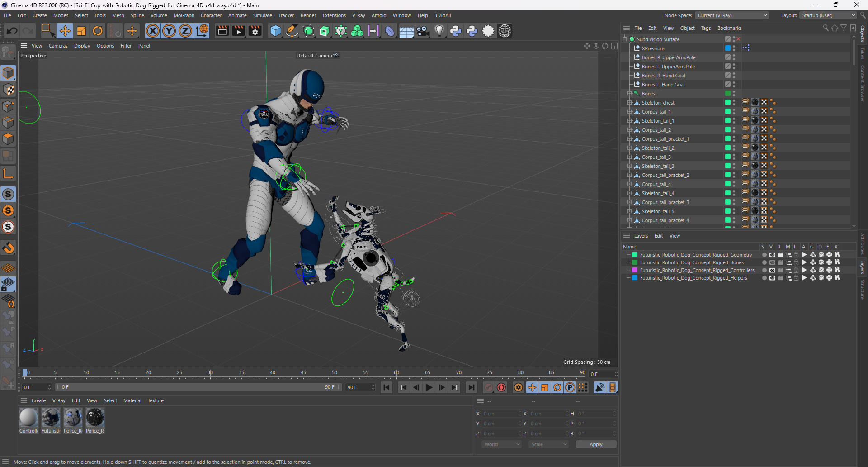
Task: Click the MoGraph cloner icon
Action: [x=357, y=31]
